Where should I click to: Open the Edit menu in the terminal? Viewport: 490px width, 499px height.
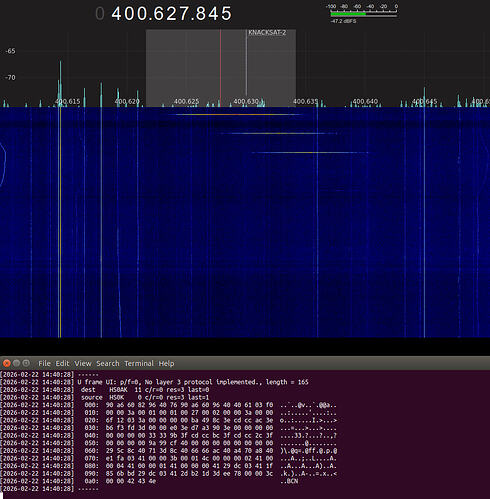(x=62, y=363)
